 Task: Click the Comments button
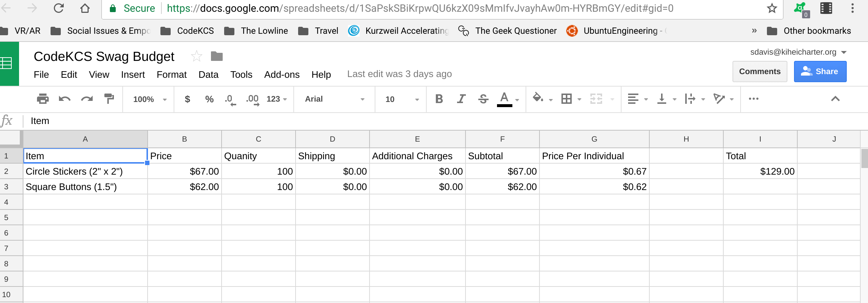(760, 72)
